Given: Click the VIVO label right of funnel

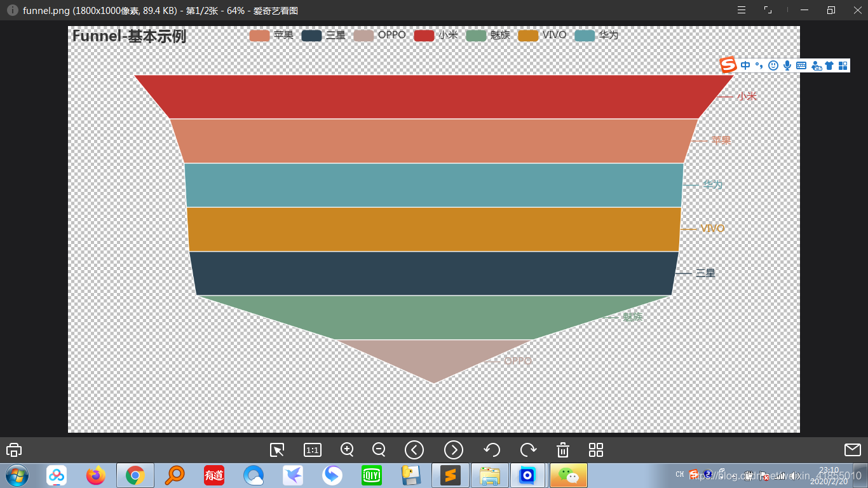Looking at the screenshot, I should pyautogui.click(x=712, y=229).
